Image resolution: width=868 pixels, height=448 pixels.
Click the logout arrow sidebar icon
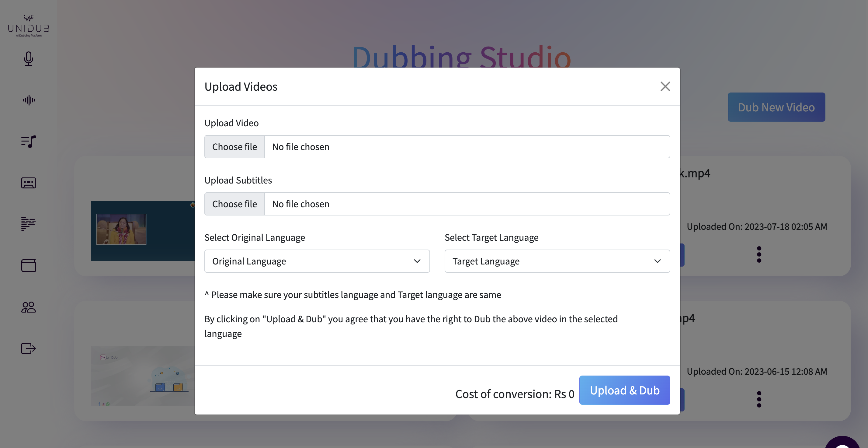click(29, 348)
